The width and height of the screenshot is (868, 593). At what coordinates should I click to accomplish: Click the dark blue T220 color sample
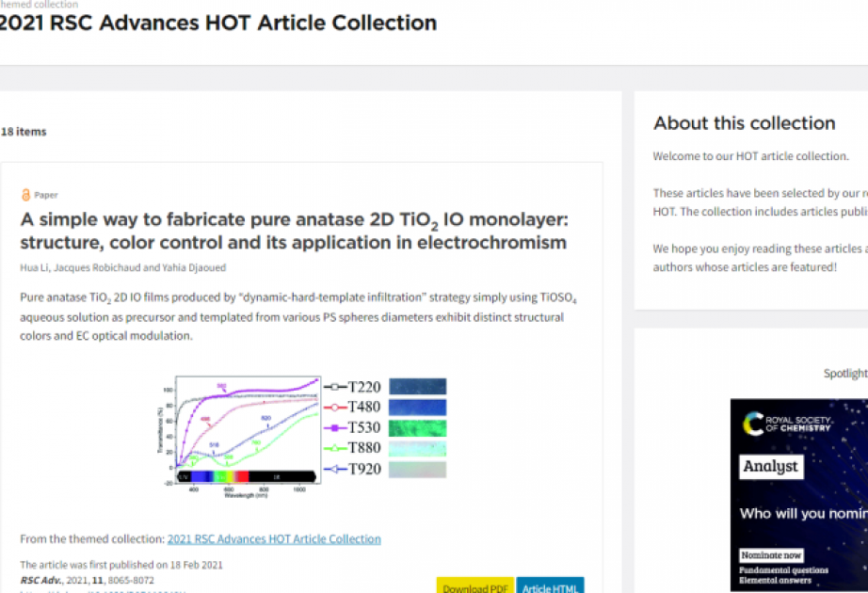pyautogui.click(x=417, y=387)
